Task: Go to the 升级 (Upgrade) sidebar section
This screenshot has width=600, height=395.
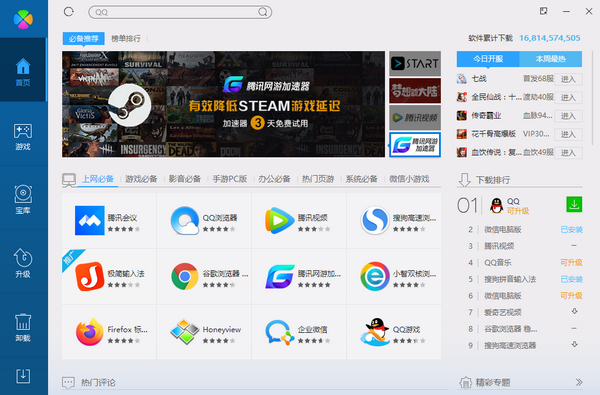Action: coord(23,263)
